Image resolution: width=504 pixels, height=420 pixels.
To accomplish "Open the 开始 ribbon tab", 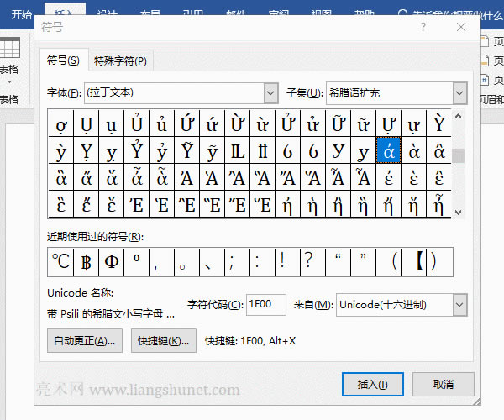I will [22, 13].
